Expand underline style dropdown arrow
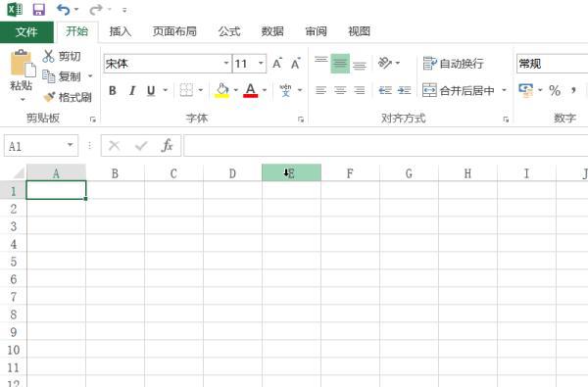 [165, 90]
